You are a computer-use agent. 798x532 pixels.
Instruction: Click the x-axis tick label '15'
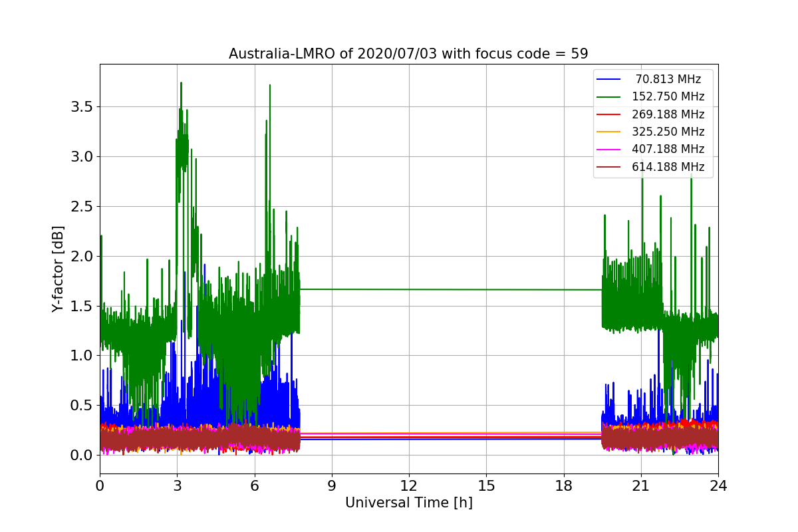486,485
